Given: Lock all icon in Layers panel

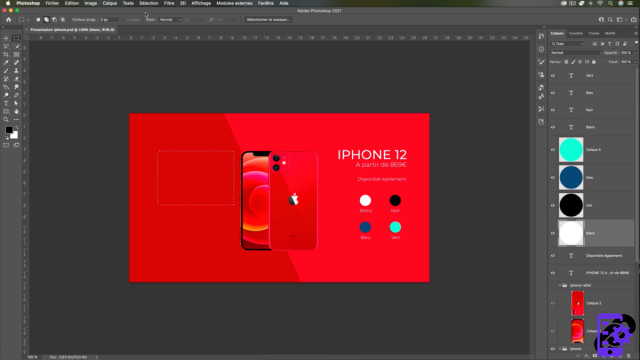Looking at the screenshot, I should click(594, 62).
